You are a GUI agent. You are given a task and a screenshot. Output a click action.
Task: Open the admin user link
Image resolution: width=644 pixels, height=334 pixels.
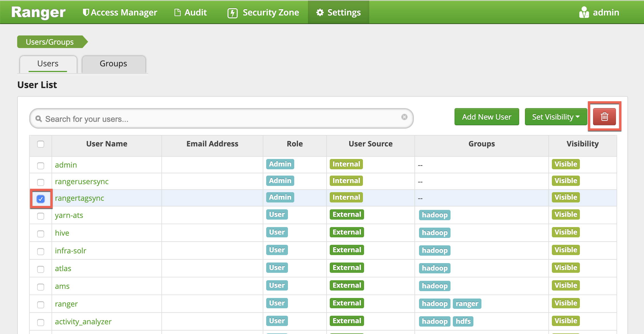click(66, 165)
